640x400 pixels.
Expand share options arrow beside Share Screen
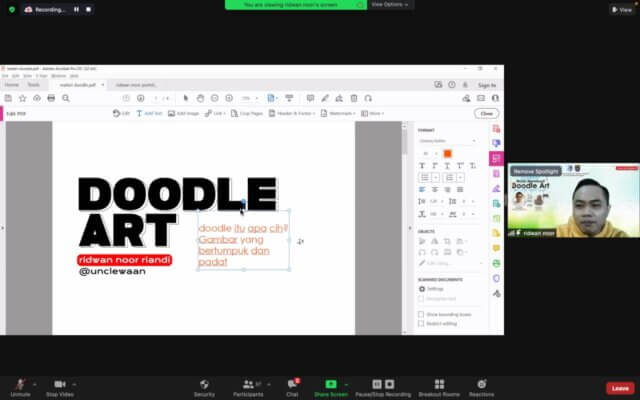[346, 384]
